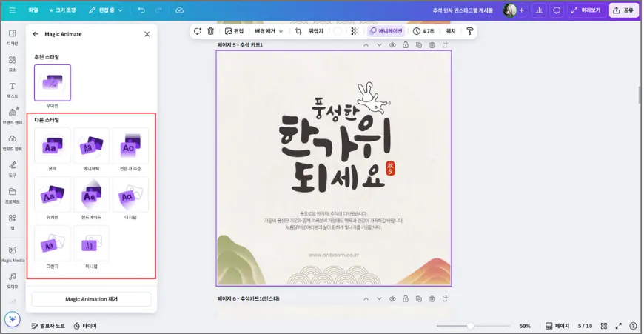644x334 pixels.
Task: Click the 편집 image edit button
Action: 234,31
